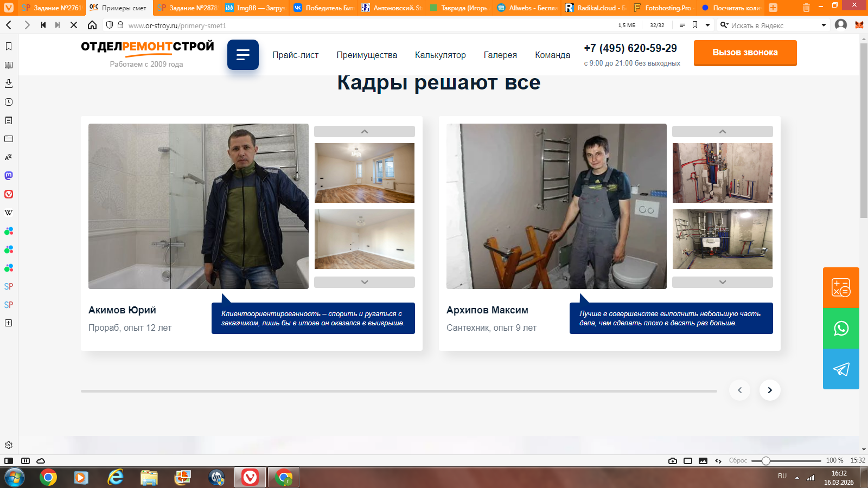This screenshot has height=488, width=868.
Task: Open the blue hamburger menu button
Action: click(242, 55)
